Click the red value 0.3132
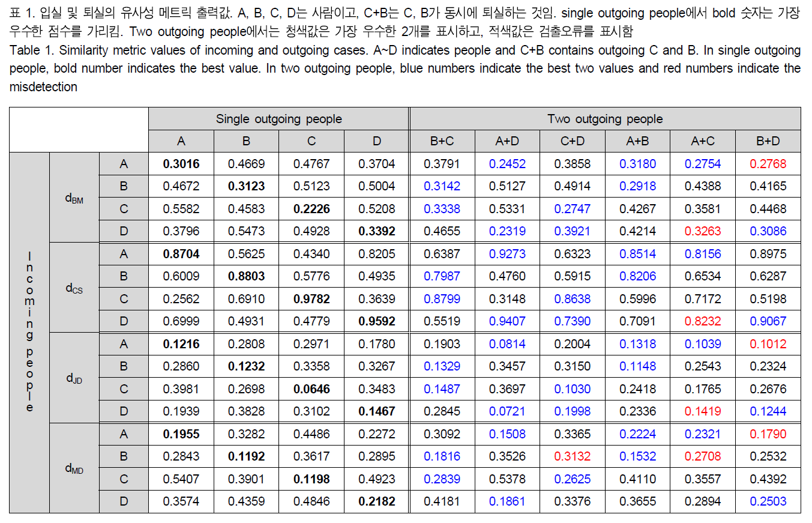812x523 pixels. coord(573,456)
